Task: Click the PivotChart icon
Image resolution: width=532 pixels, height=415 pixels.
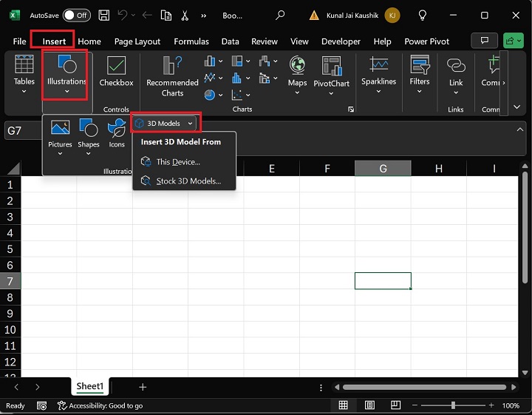Action: point(331,72)
